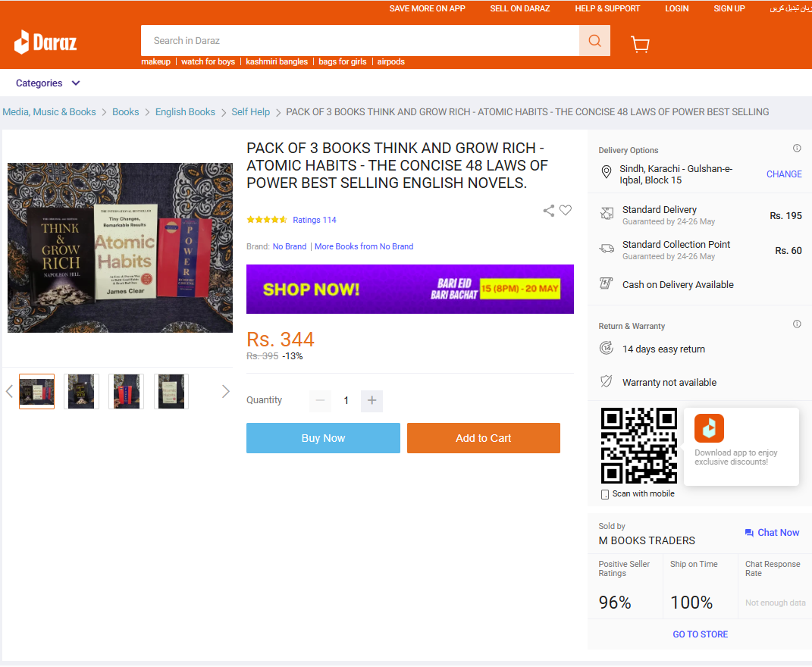Open Sell on Daraz menu item
The width and height of the screenshot is (812, 667).
coord(520,8)
